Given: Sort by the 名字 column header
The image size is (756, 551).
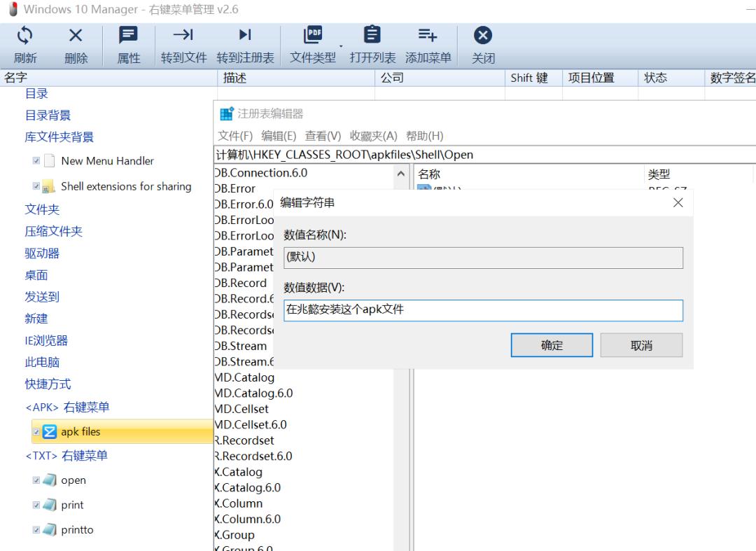Looking at the screenshot, I should click(109, 78).
